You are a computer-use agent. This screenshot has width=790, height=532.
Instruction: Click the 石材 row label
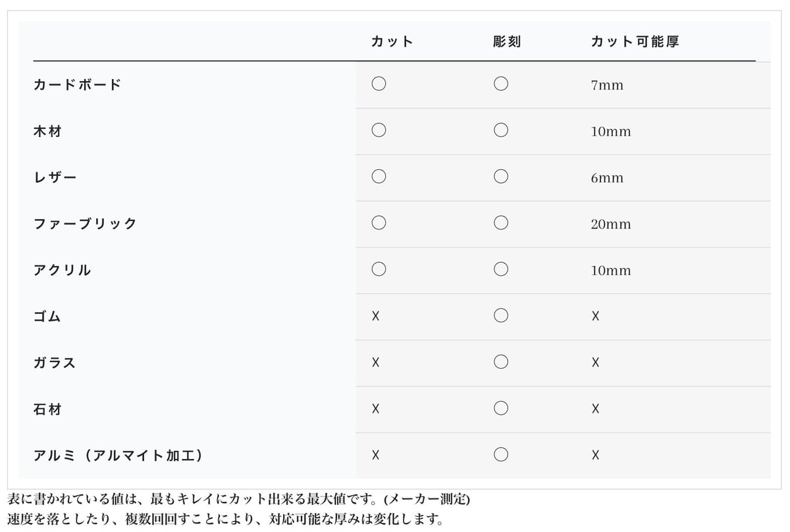[47, 409]
